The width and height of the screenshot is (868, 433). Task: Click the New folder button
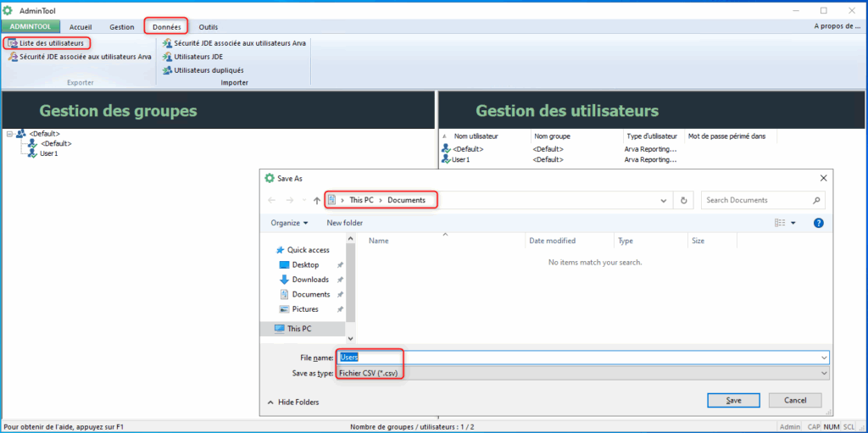pyautogui.click(x=344, y=223)
